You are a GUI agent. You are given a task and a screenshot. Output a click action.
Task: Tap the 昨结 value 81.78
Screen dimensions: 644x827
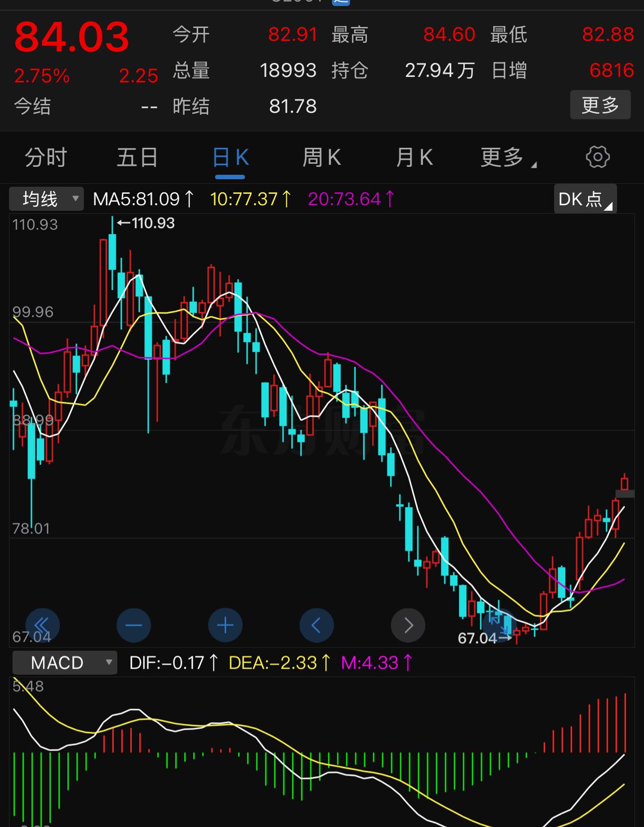293,106
